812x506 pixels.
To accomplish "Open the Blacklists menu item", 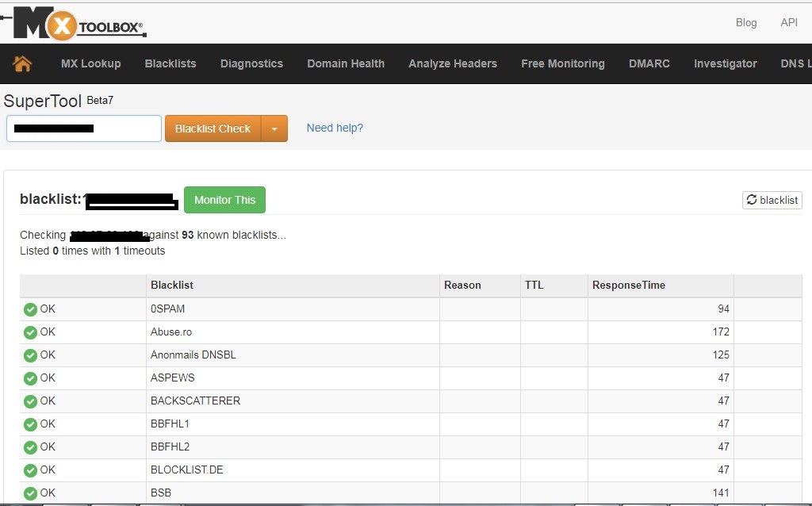I will pyautogui.click(x=170, y=63).
